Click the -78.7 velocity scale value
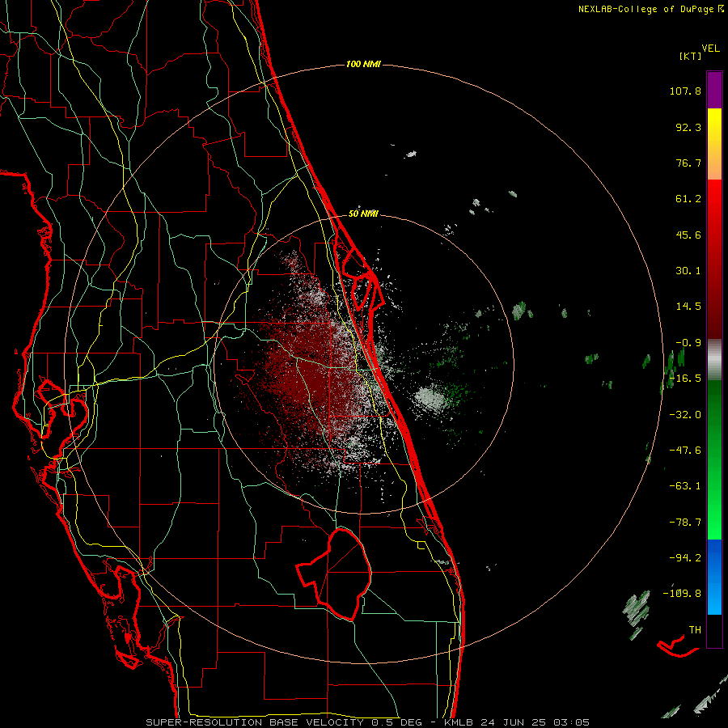 pos(685,523)
